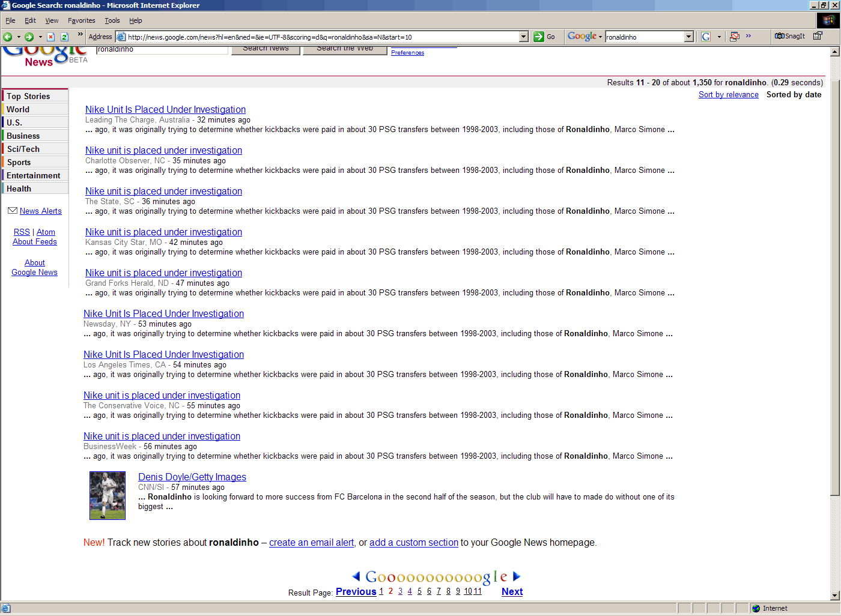This screenshot has height=616, width=841.
Task: Expand the Back button history dropdown
Action: click(19, 37)
